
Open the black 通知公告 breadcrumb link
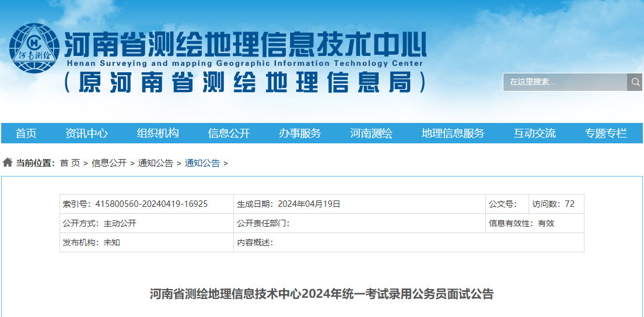click(x=156, y=163)
